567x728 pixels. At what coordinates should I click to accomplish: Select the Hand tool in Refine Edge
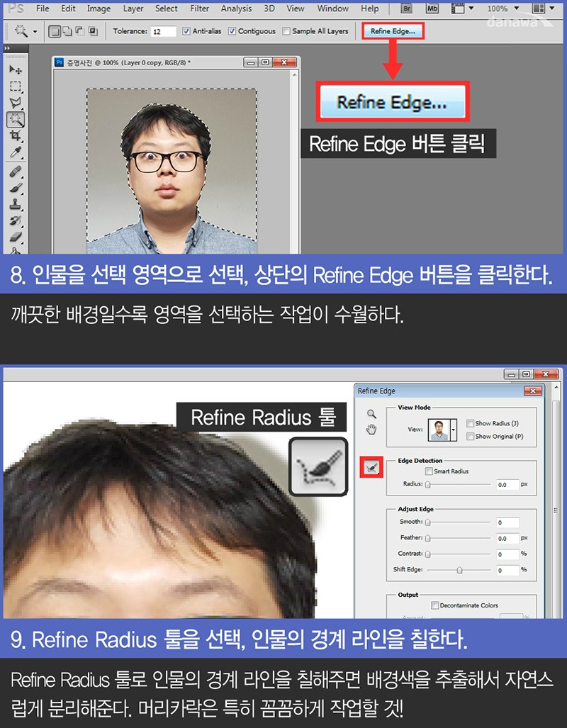(371, 430)
